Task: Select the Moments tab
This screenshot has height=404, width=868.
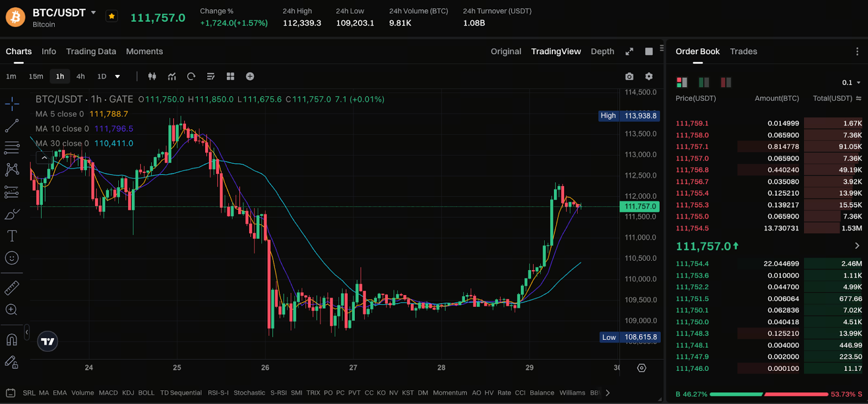Action: coord(144,52)
